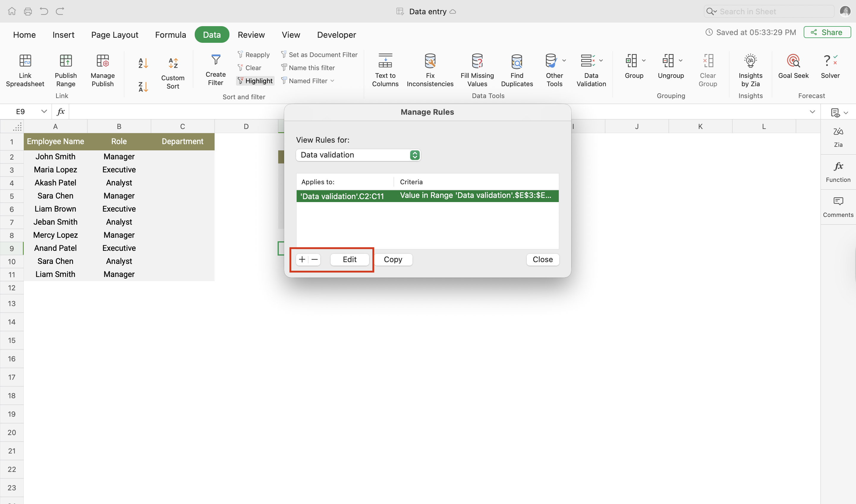Image resolution: width=856 pixels, height=504 pixels.
Task: Open the cell name box dropdown
Action: (x=44, y=111)
